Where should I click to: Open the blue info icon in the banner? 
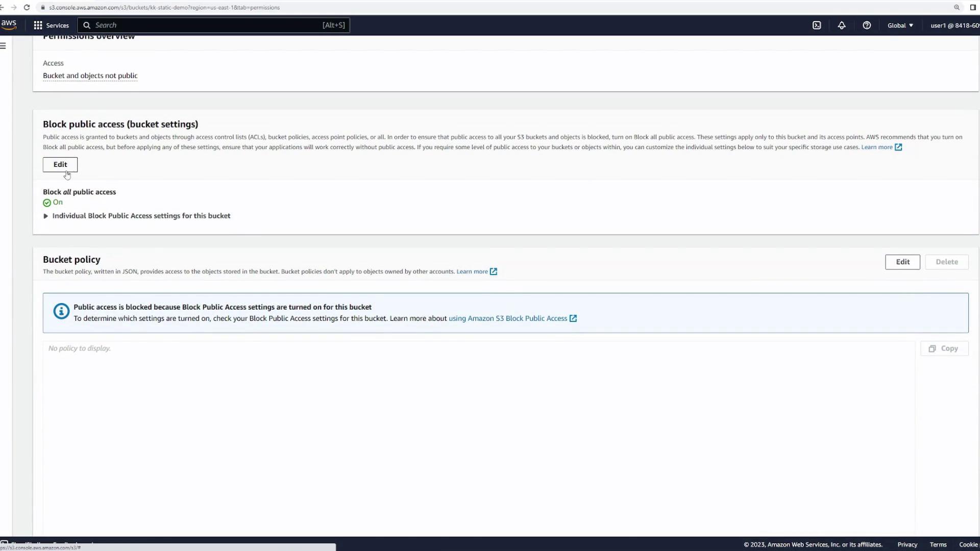[61, 311]
